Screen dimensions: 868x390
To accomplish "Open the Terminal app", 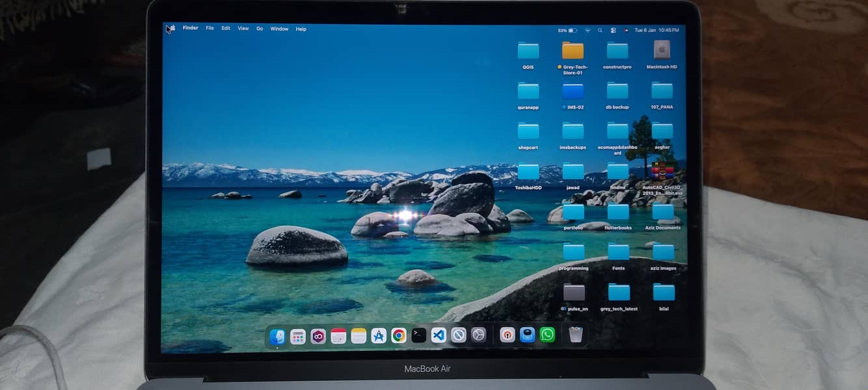I will coord(418,335).
